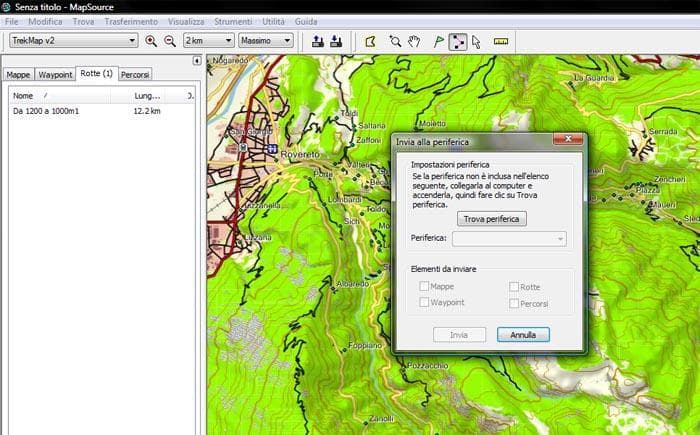Click the Nogaredo label on the map
Screen dimensions: 700x435
click(x=230, y=60)
